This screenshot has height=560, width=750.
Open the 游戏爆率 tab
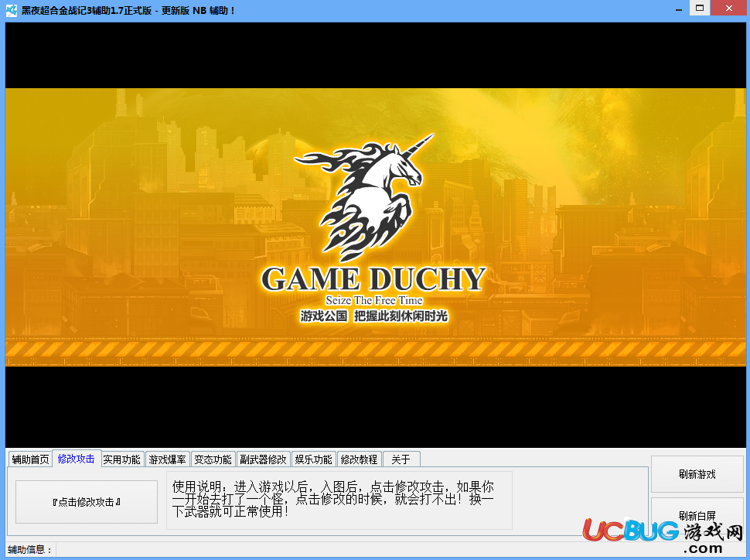pos(167,459)
